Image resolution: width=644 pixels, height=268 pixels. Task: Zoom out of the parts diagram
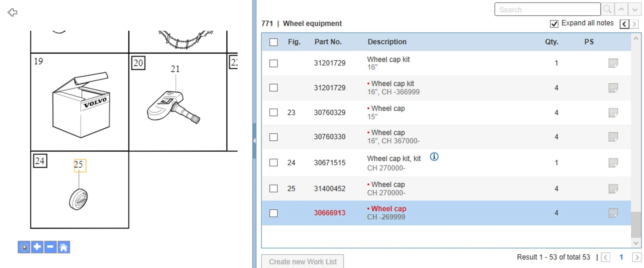coord(50,247)
